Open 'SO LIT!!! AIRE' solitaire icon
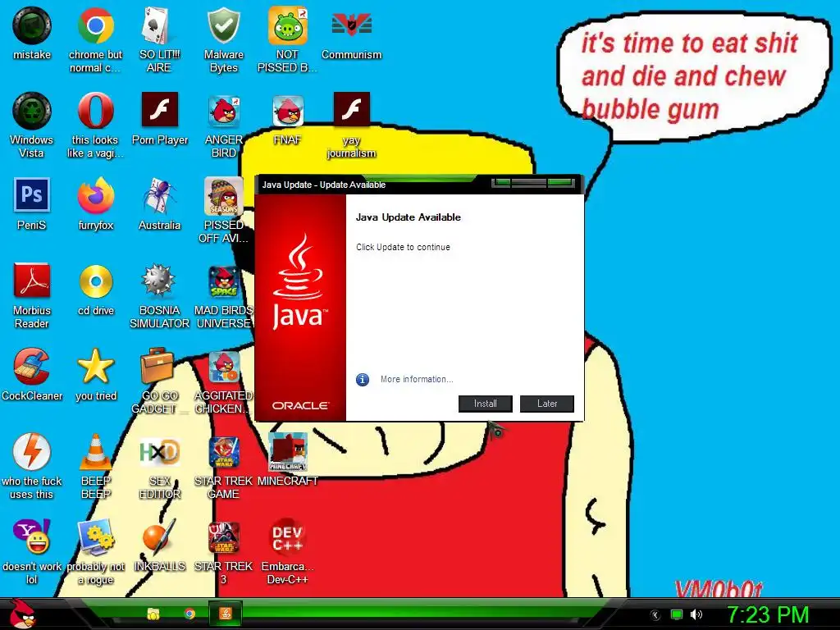 pos(159,39)
